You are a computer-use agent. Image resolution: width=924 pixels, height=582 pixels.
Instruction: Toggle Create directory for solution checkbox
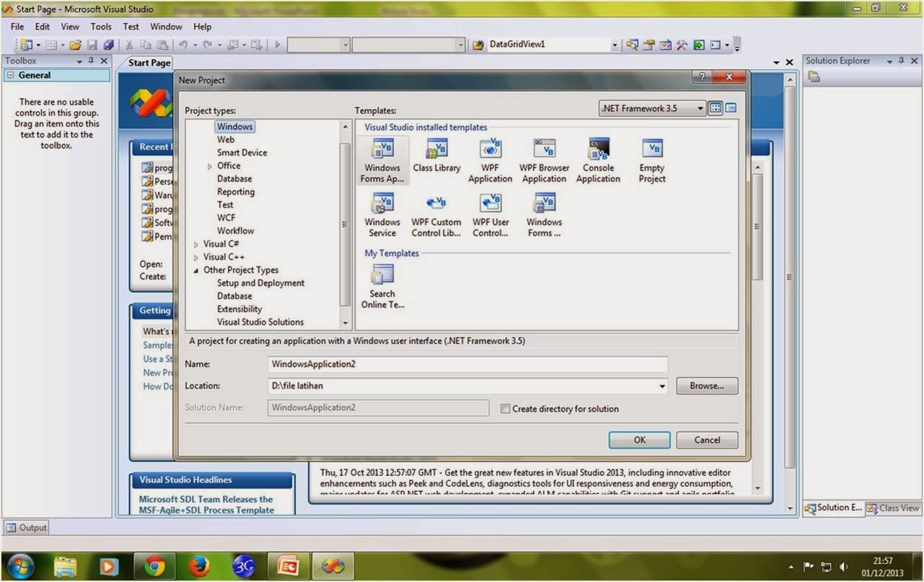tap(505, 409)
